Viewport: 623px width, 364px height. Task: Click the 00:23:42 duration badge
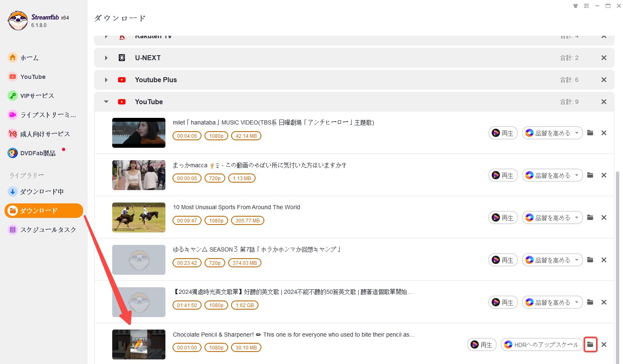pyautogui.click(x=187, y=263)
